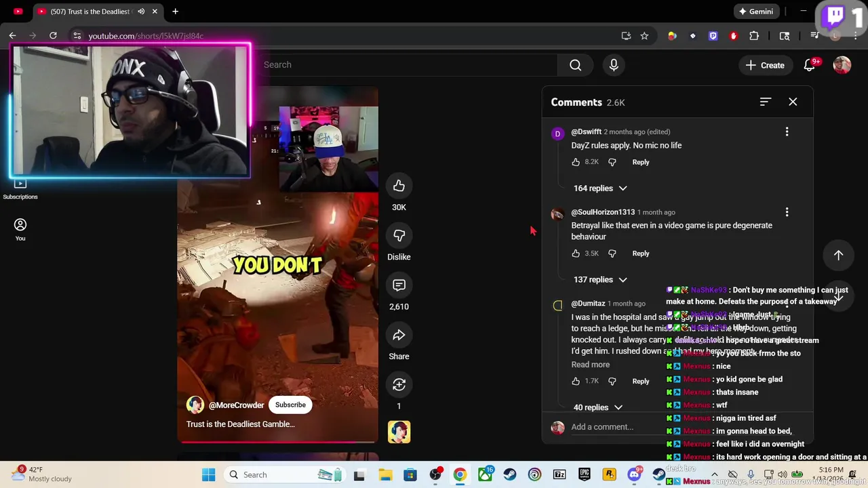This screenshot has height=488, width=868.
Task: Open Epic Games launcher from taskbar
Action: pos(585,474)
